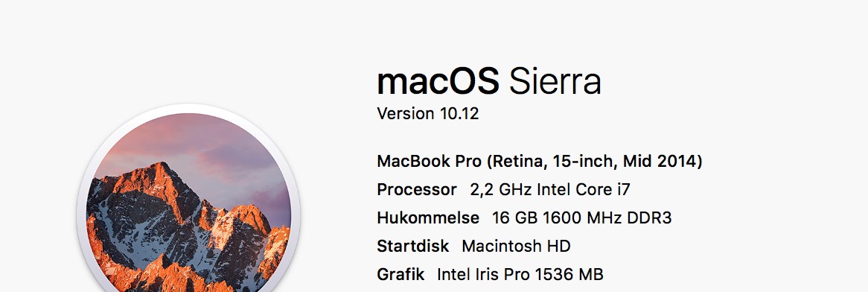The image size is (868, 292).
Task: Select the MacBook Pro model name text
Action: [540, 162]
